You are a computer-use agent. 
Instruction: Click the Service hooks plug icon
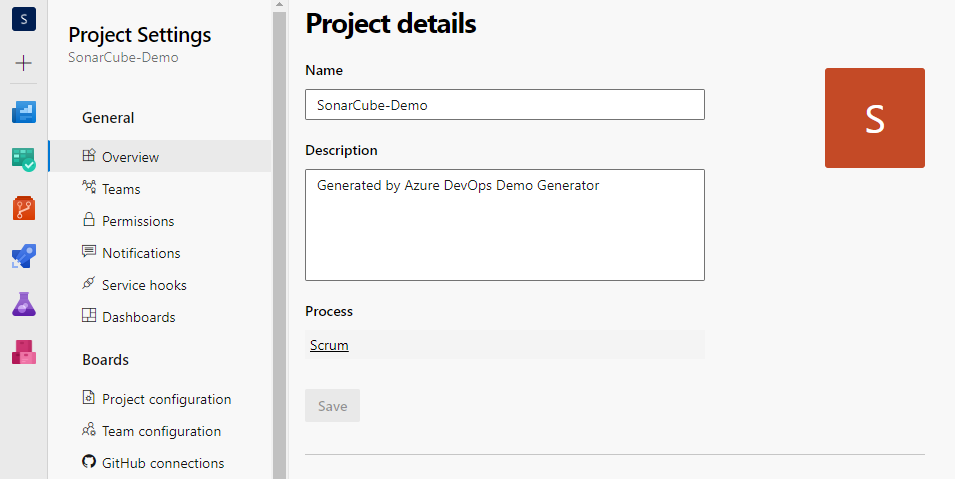pos(89,283)
